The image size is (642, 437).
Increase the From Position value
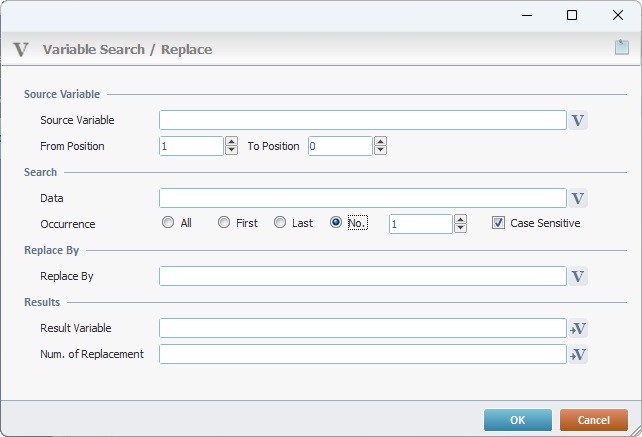[231, 141]
